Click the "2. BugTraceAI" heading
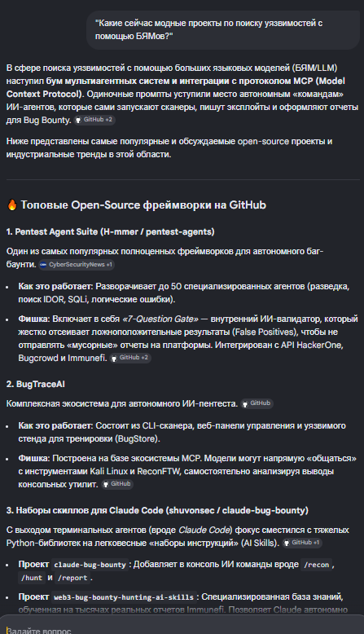 click(x=36, y=385)
